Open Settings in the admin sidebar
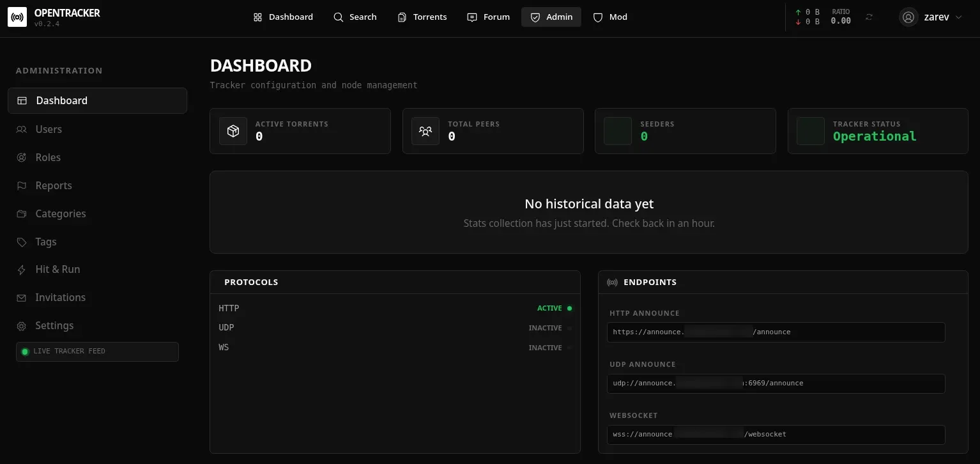Screen dimensions: 980x464 pos(54,326)
